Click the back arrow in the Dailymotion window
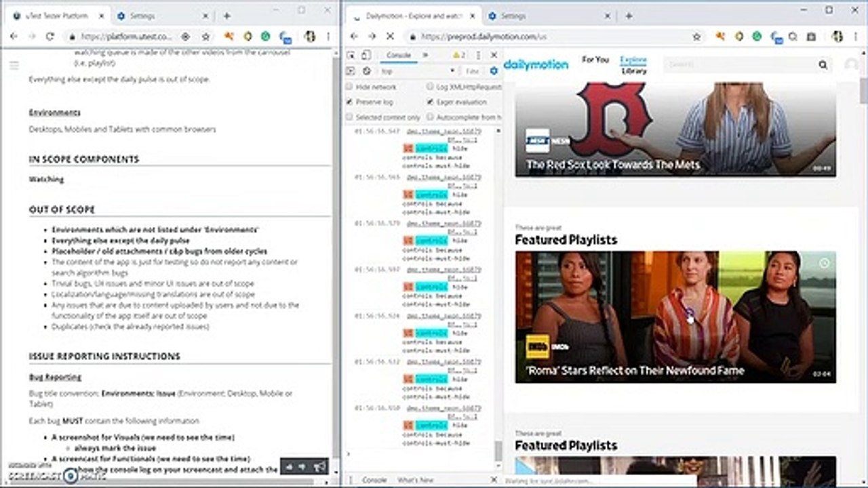The image size is (868, 488). click(x=354, y=37)
